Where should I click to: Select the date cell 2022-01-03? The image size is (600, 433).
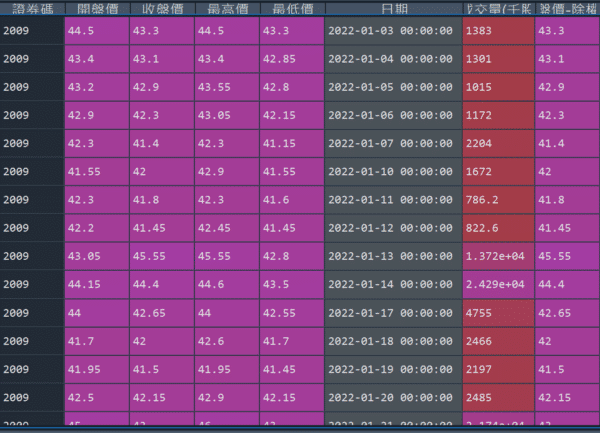pyautogui.click(x=393, y=30)
